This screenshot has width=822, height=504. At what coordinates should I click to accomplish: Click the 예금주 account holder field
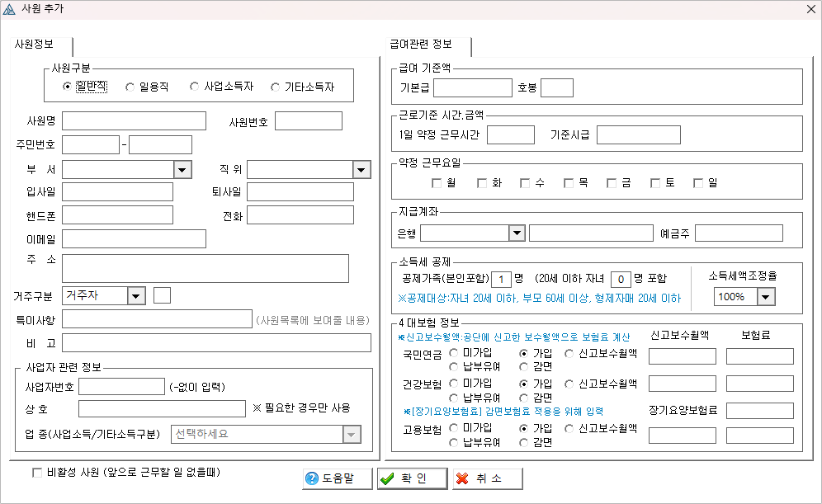739,233
